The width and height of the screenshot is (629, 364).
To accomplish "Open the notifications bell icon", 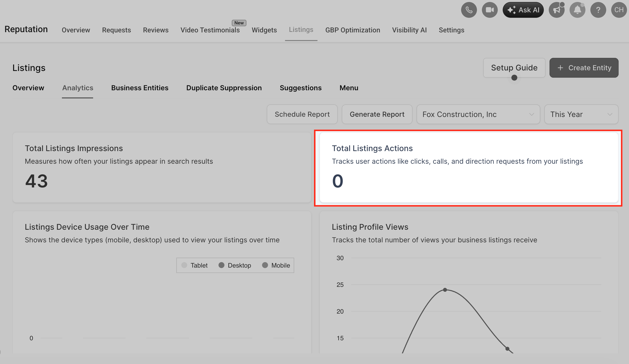I will coord(577,10).
